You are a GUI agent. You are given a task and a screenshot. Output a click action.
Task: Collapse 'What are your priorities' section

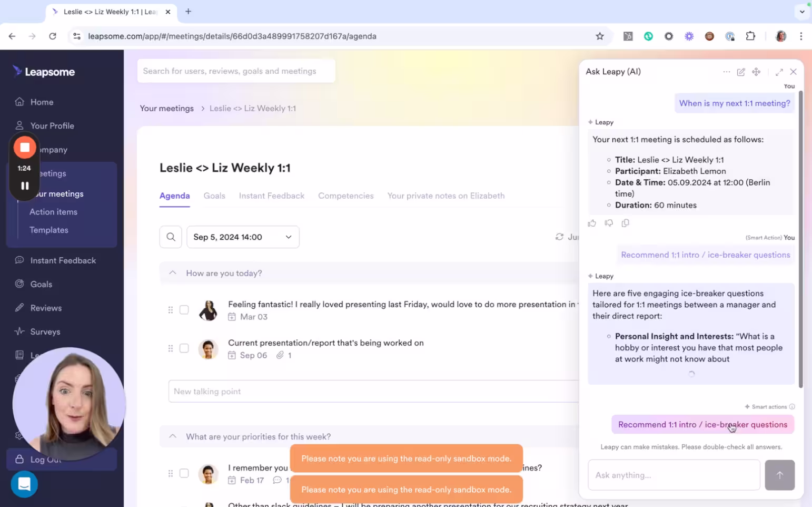coord(172,436)
